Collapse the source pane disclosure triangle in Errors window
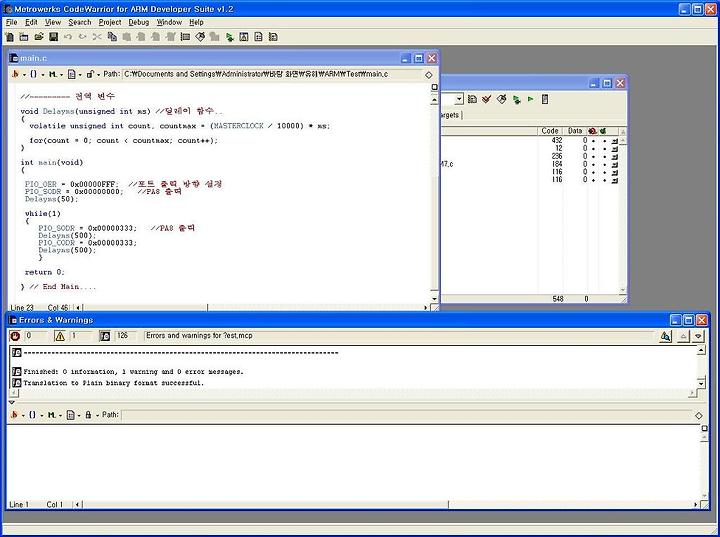This screenshot has width=720, height=537. click(12, 402)
